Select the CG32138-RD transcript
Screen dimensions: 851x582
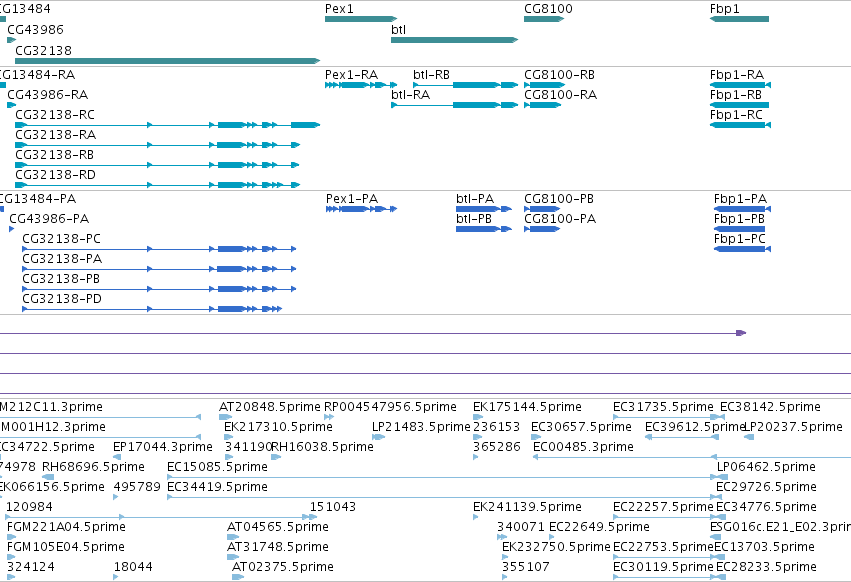[x=157, y=185]
